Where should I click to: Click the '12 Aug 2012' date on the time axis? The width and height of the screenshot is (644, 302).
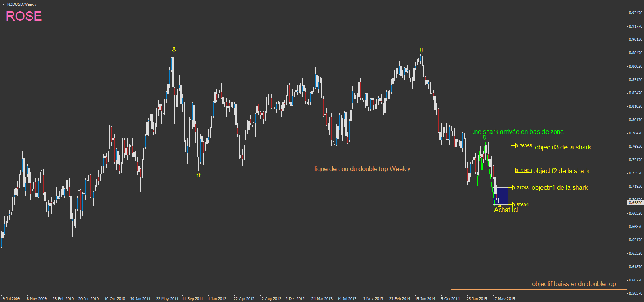(x=270, y=299)
